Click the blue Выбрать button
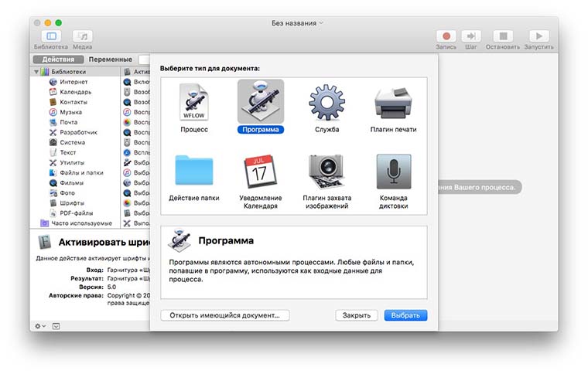 (x=405, y=315)
